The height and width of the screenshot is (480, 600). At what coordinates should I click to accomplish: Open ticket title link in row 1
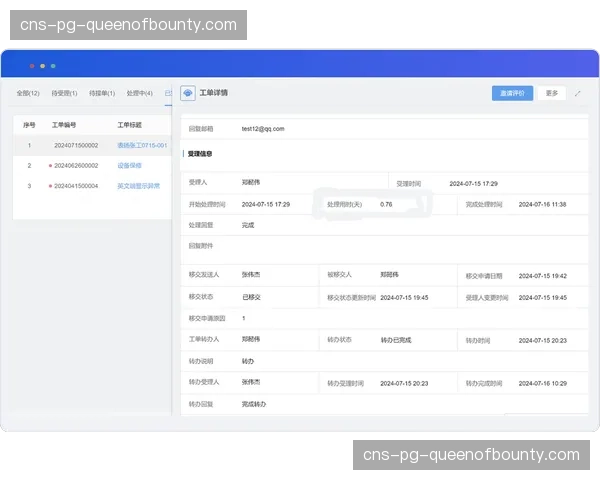141,145
